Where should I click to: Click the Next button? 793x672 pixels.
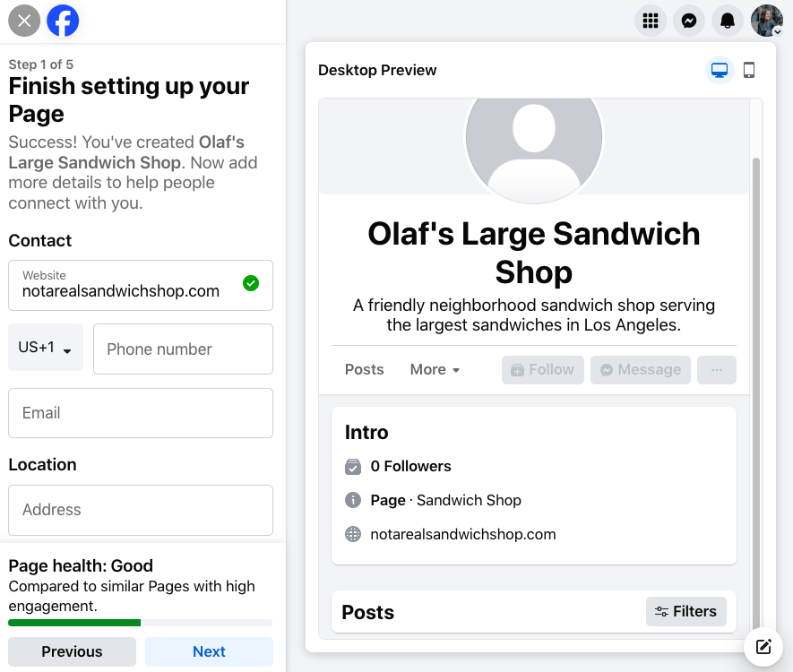tap(209, 651)
